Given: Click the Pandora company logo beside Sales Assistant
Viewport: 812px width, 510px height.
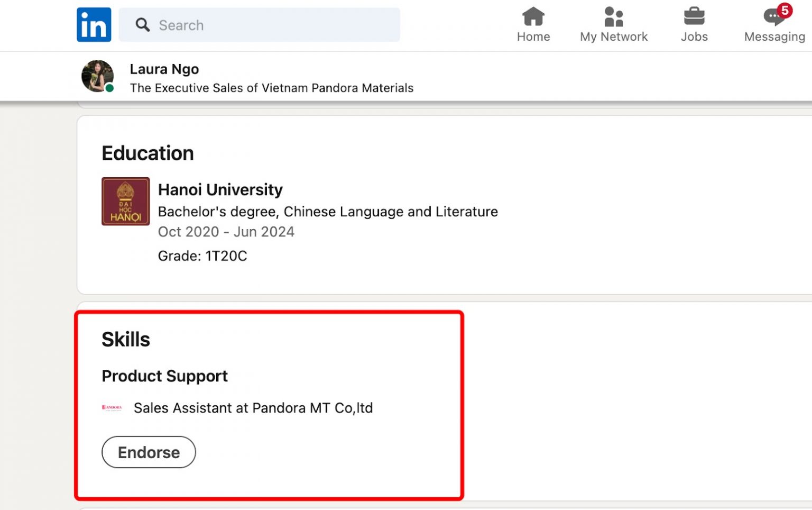Looking at the screenshot, I should pos(112,407).
